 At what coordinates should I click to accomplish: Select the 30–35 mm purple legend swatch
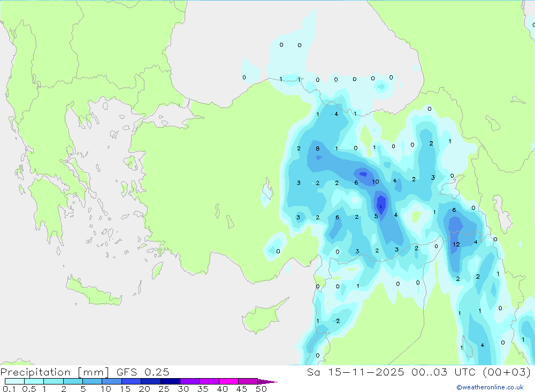[189, 381]
